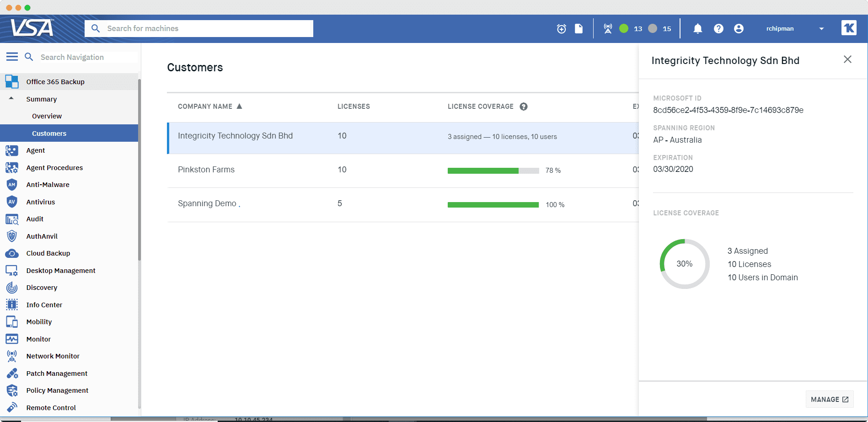Image resolution: width=868 pixels, height=422 pixels.
Task: Open the Audit module icon
Action: click(12, 219)
